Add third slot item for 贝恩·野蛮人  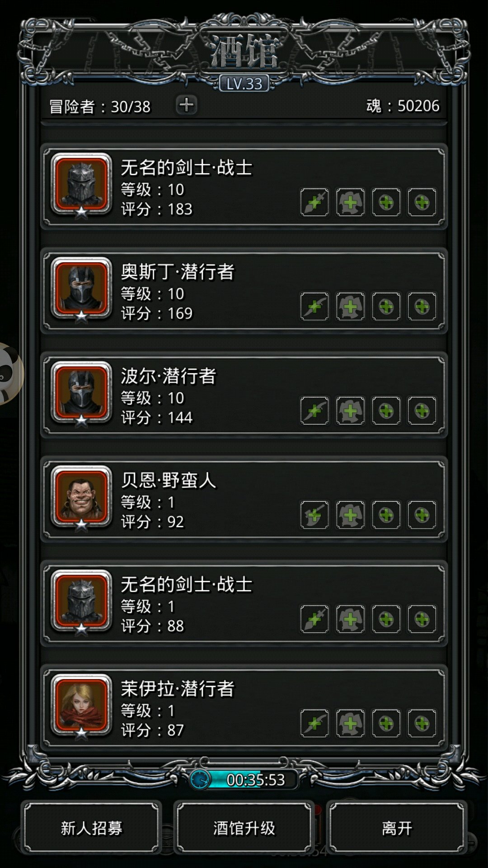(x=386, y=514)
